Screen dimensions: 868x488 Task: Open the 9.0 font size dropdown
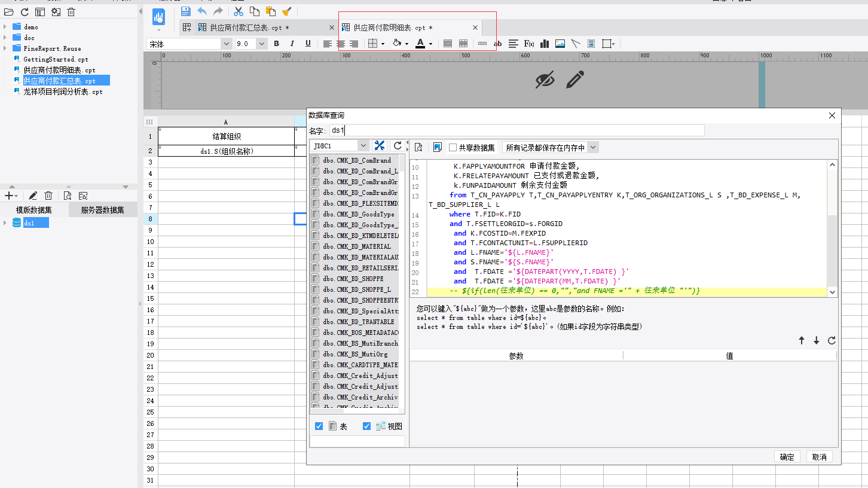click(x=262, y=44)
